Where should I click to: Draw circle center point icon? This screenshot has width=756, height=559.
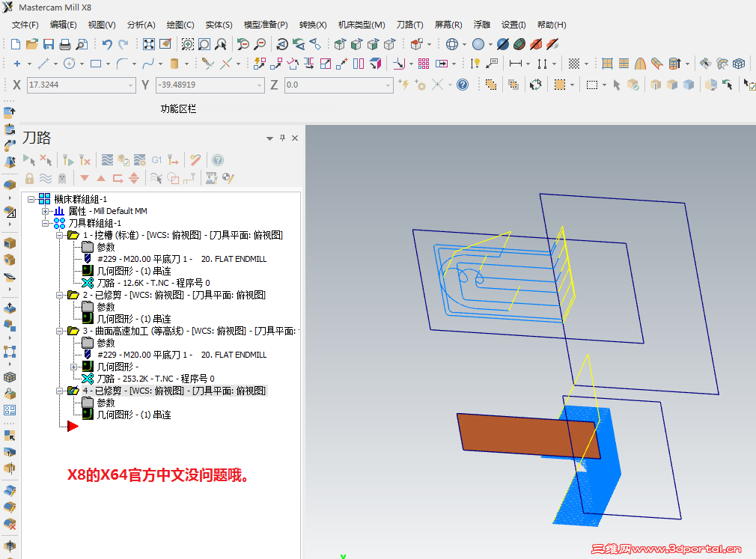70,64
